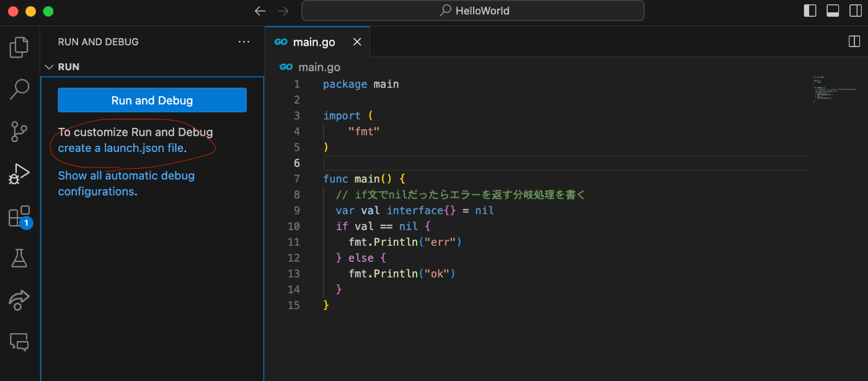Open the Extensions view with badge

click(x=20, y=217)
